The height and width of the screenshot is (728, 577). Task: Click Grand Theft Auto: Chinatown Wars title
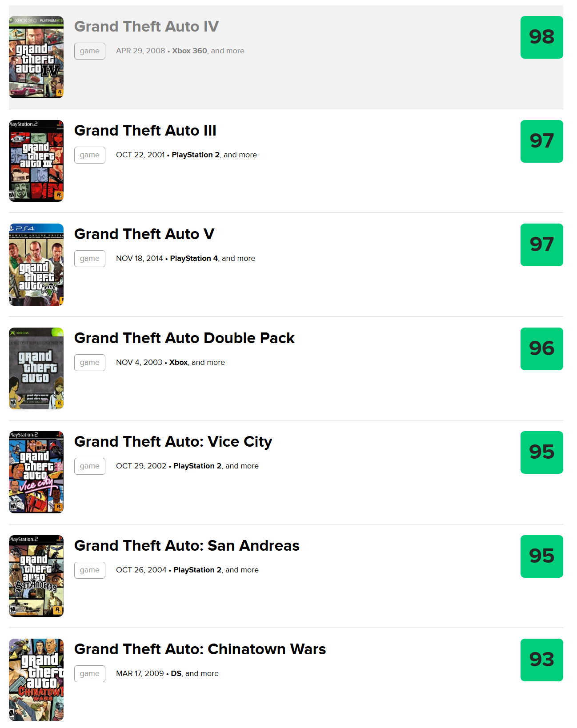point(200,649)
